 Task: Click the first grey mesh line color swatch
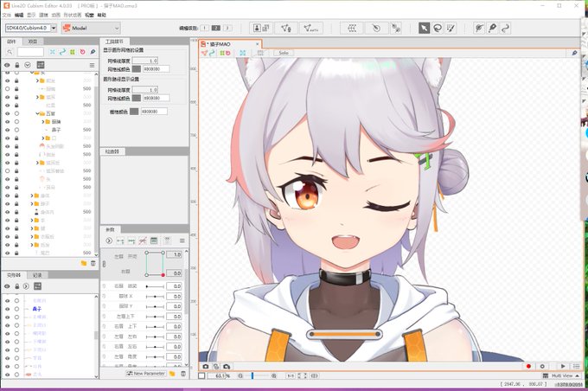tap(136, 69)
